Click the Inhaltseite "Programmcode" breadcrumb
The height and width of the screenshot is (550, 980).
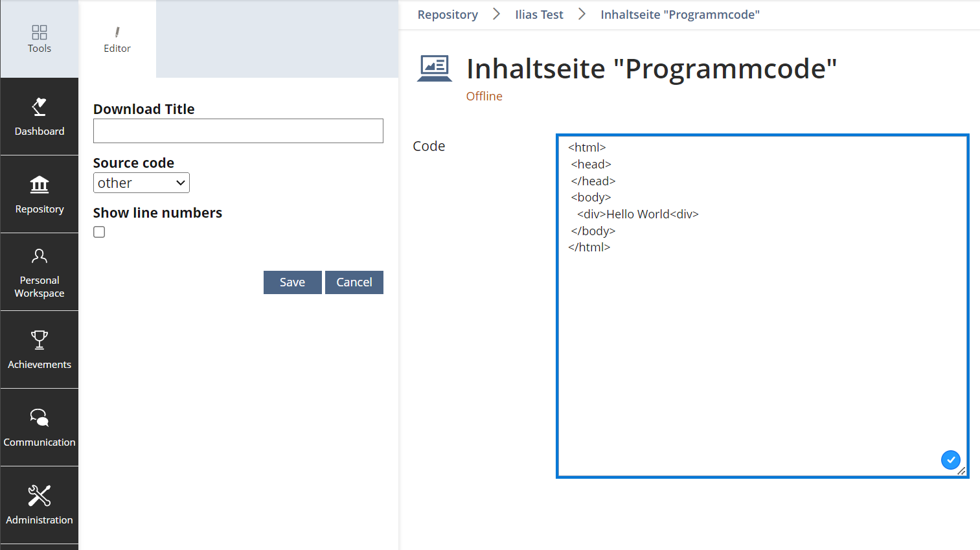point(679,14)
